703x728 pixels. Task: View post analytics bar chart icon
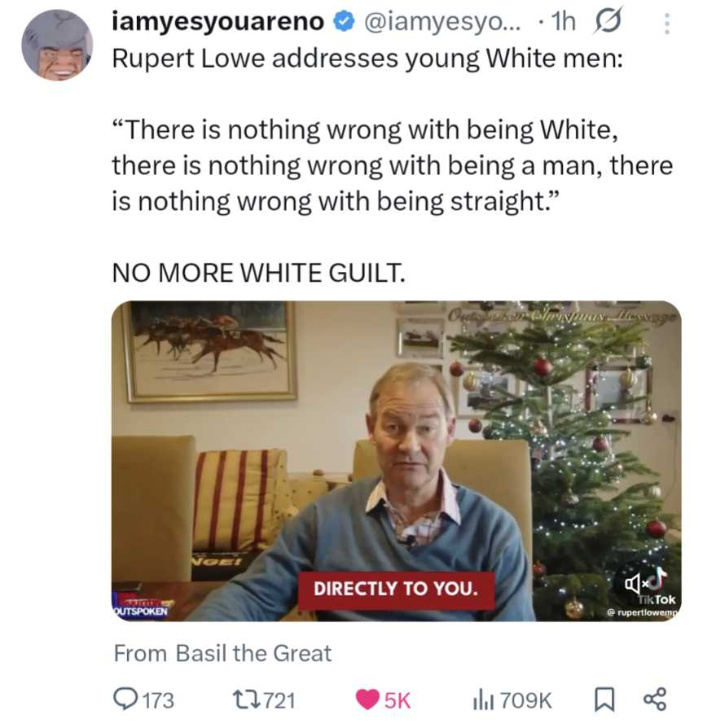tap(483, 699)
